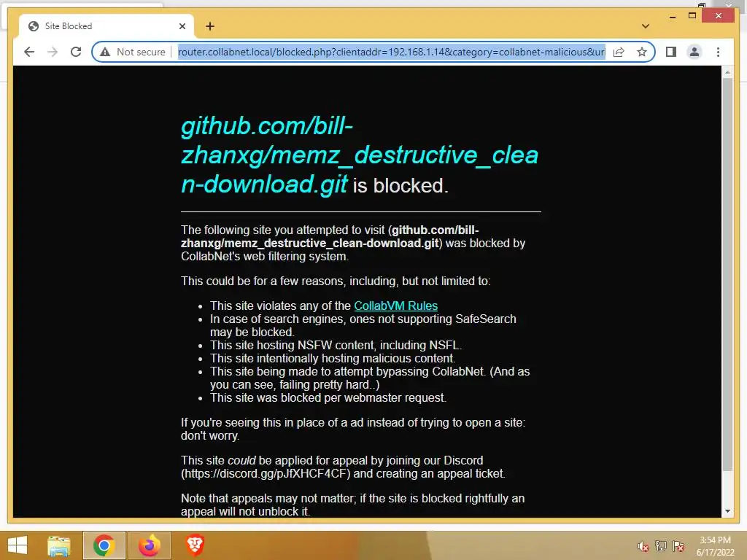Bookmark this tab with star icon
This screenshot has height=560, width=747.
pyautogui.click(x=642, y=52)
